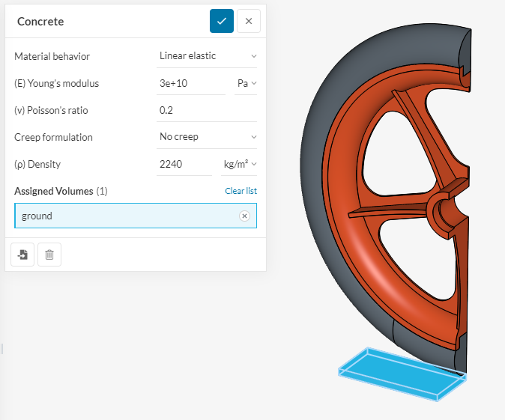Click the Clear list link

(241, 191)
